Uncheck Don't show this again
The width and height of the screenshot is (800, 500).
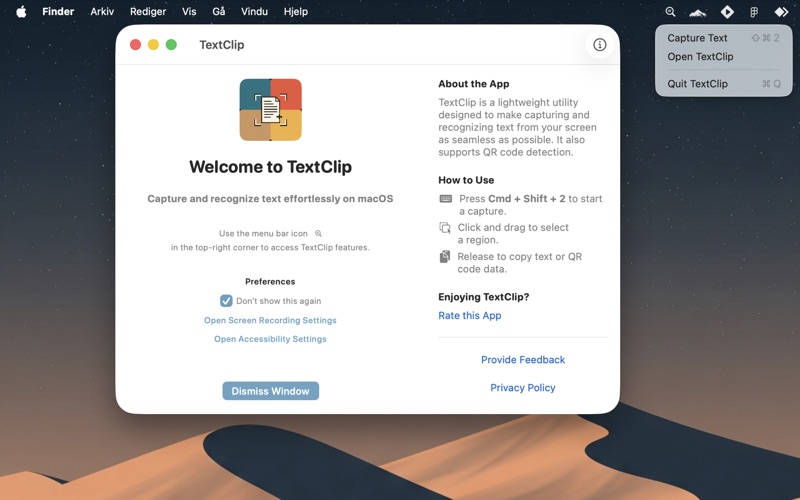pos(226,301)
